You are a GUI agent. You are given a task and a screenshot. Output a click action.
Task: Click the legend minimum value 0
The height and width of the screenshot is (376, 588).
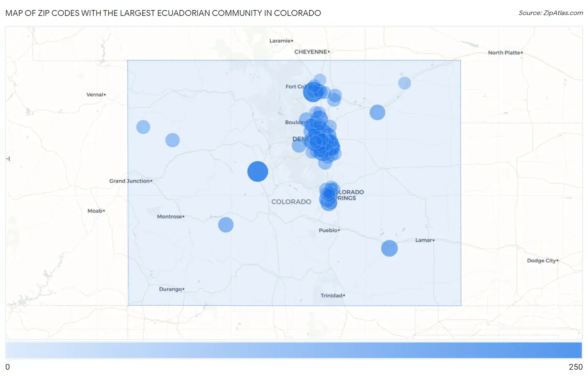click(8, 367)
